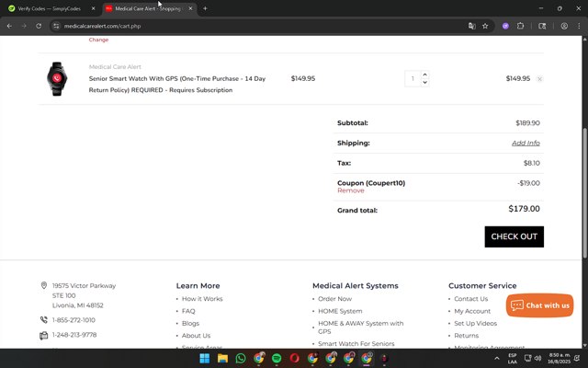Open the FAQ footer link
This screenshot has width=588, height=368.
[x=188, y=311]
